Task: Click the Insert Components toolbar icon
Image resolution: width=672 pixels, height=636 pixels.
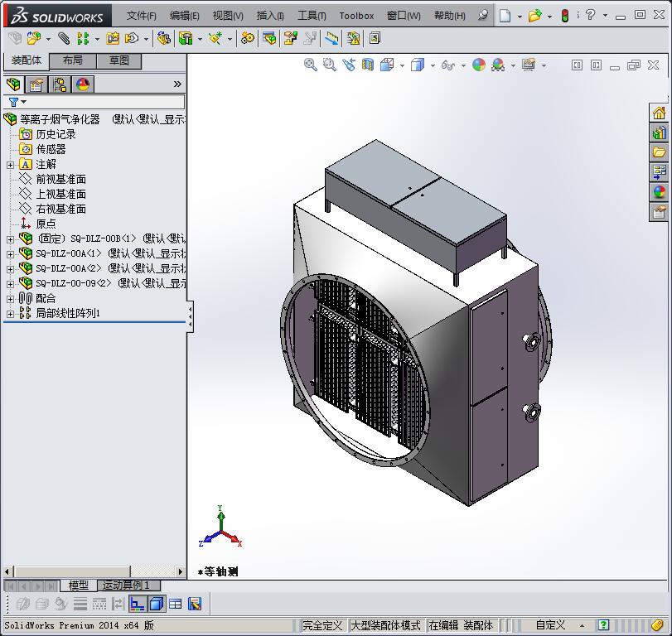Action: coord(34,39)
